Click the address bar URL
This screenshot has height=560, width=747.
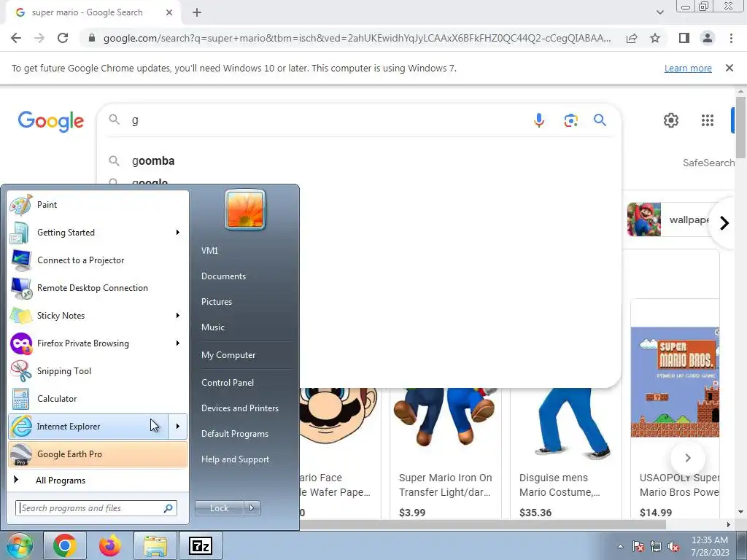pyautogui.click(x=357, y=38)
